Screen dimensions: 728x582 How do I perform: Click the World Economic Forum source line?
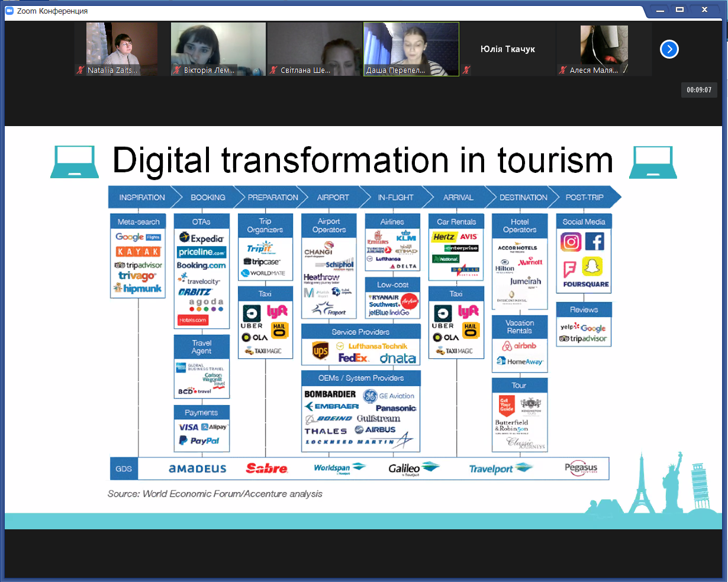[x=215, y=494]
